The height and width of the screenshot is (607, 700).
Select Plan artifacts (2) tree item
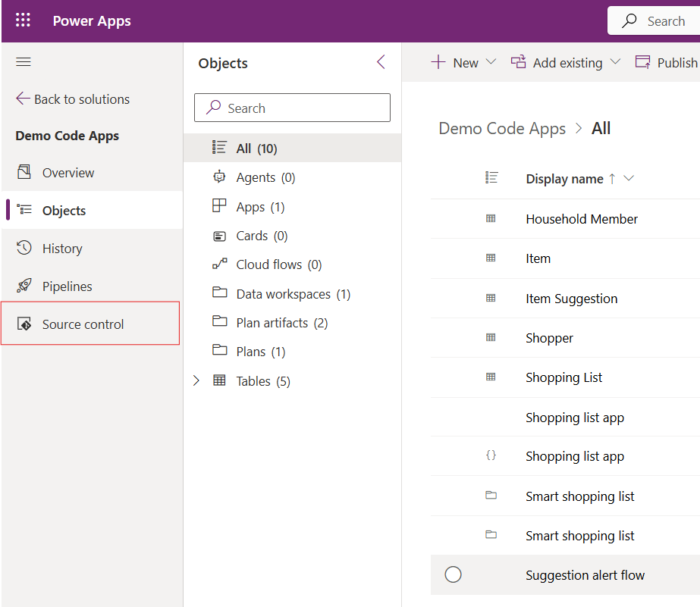pyautogui.click(x=293, y=323)
